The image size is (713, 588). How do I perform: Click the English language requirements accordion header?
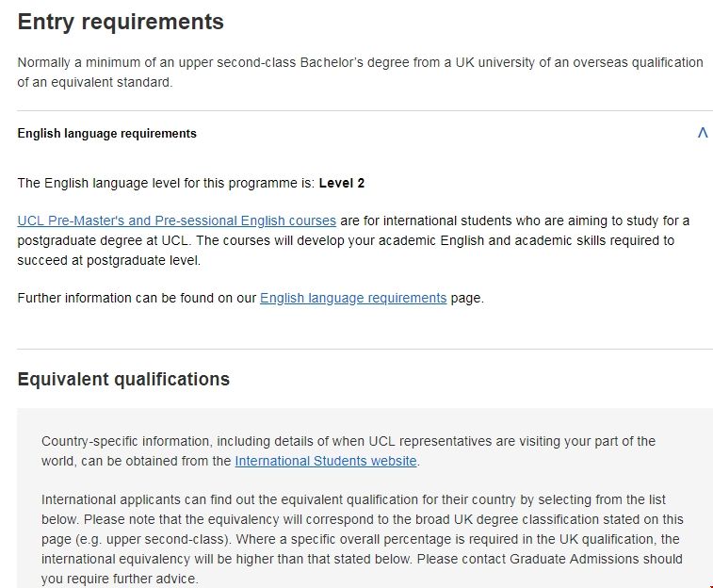coord(107,134)
